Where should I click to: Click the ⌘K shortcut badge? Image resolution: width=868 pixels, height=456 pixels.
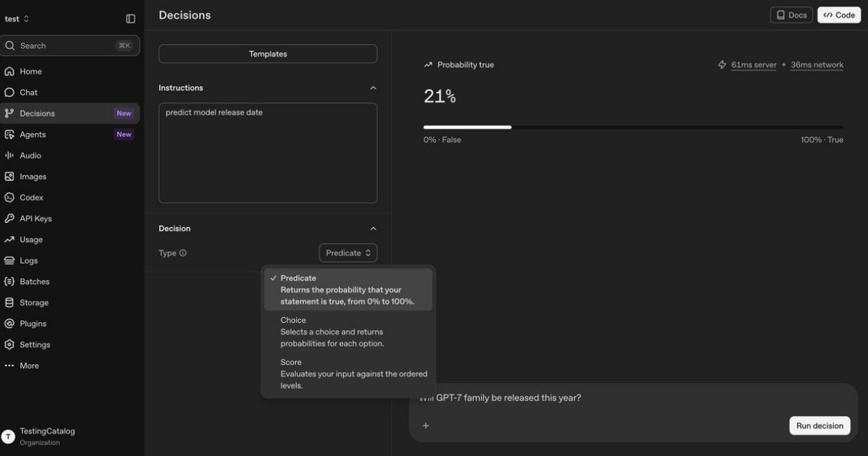point(124,46)
